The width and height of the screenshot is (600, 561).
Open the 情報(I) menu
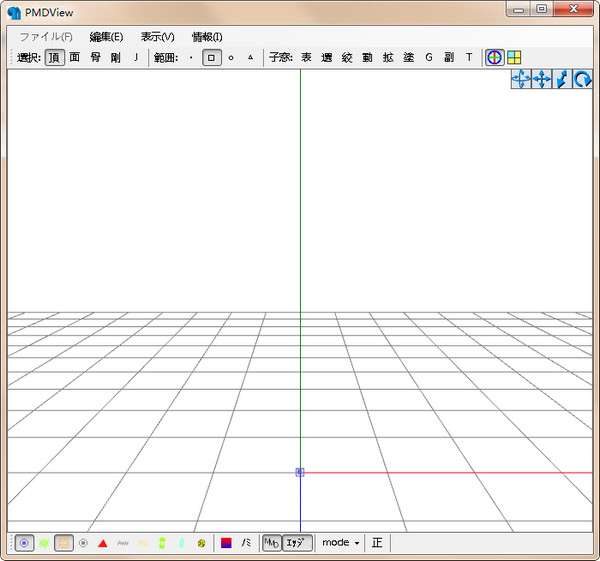(207, 37)
